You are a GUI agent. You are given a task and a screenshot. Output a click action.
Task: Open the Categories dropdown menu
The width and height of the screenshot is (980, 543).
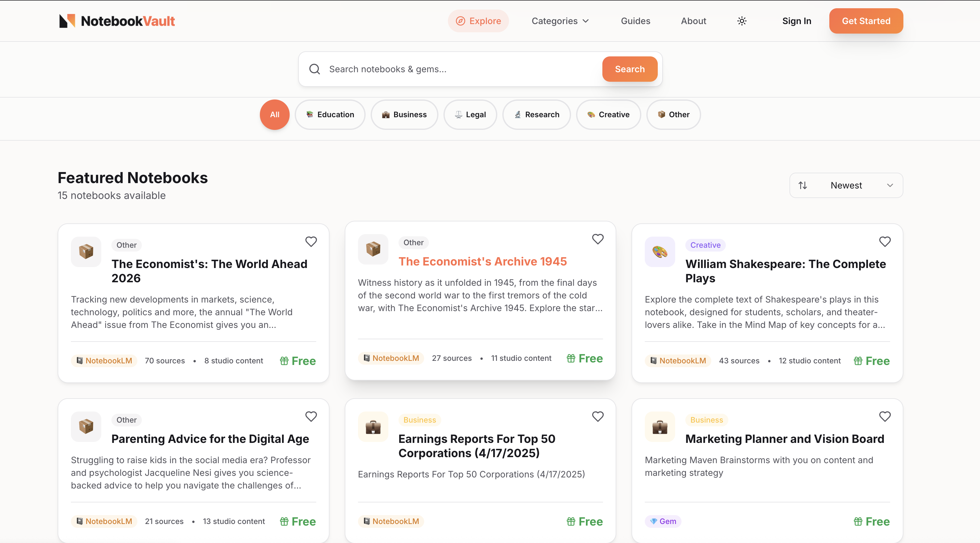[560, 21]
